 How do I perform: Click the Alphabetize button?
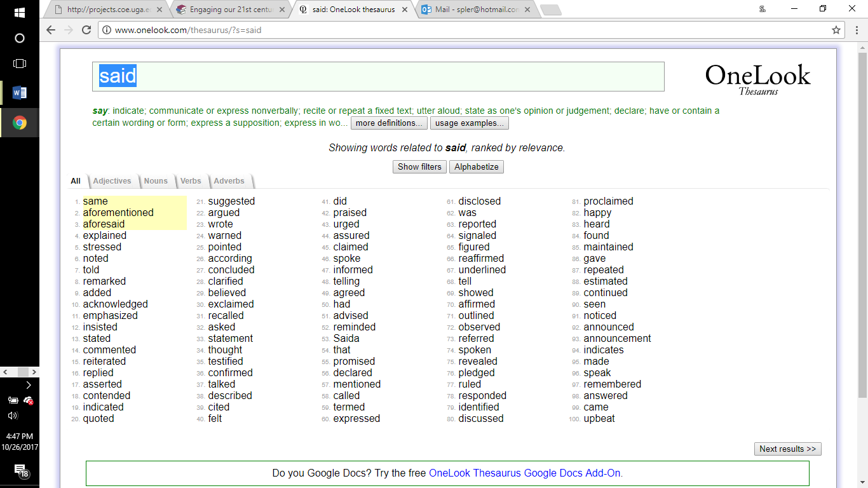477,167
